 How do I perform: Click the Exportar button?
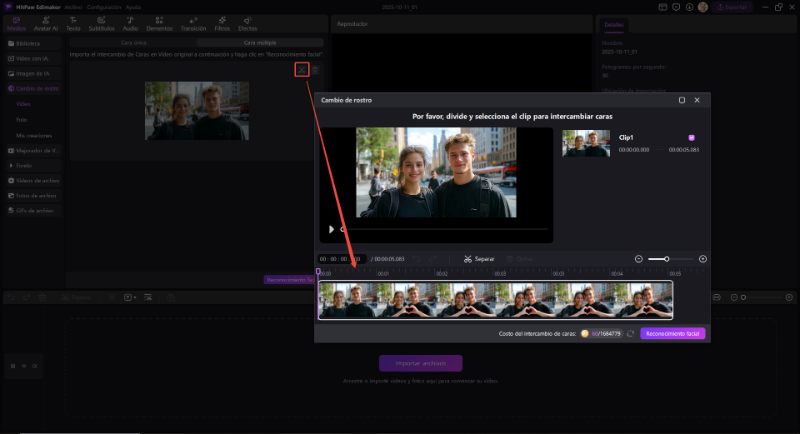(x=733, y=7)
